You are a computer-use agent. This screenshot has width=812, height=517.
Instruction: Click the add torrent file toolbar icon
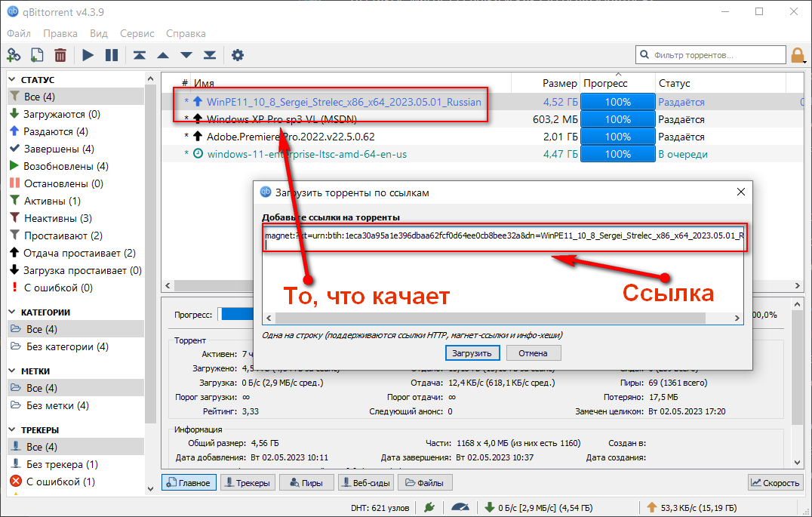37,55
